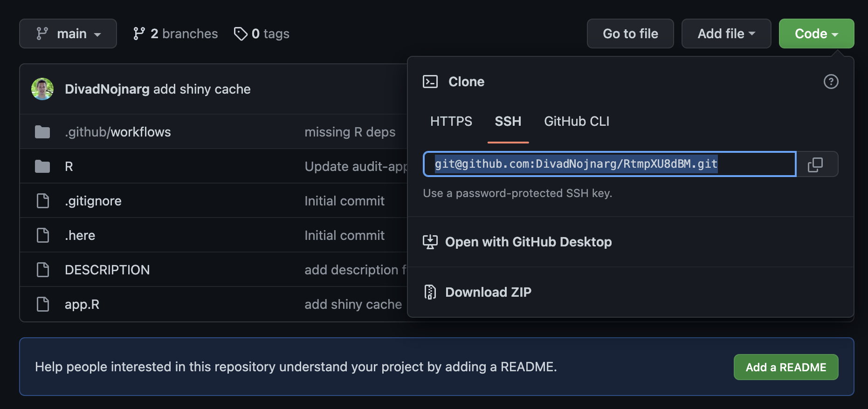The width and height of the screenshot is (868, 409).
Task: Switch to the GitHub CLI tab
Action: coord(577,121)
